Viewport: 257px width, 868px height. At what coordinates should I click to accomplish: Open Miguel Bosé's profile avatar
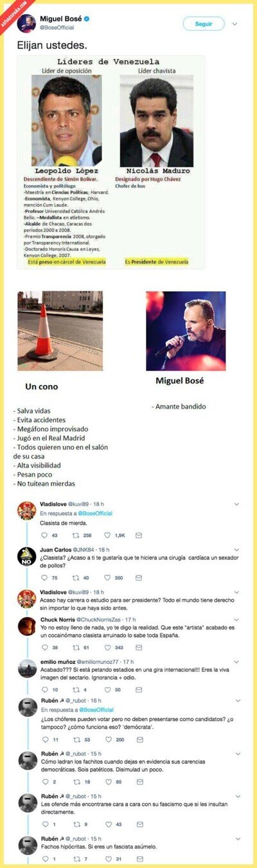tap(27, 24)
